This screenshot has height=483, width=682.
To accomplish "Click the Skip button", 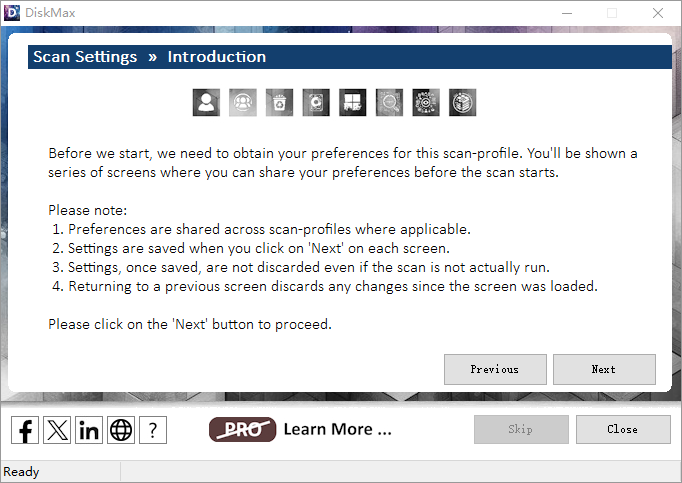I will click(521, 429).
